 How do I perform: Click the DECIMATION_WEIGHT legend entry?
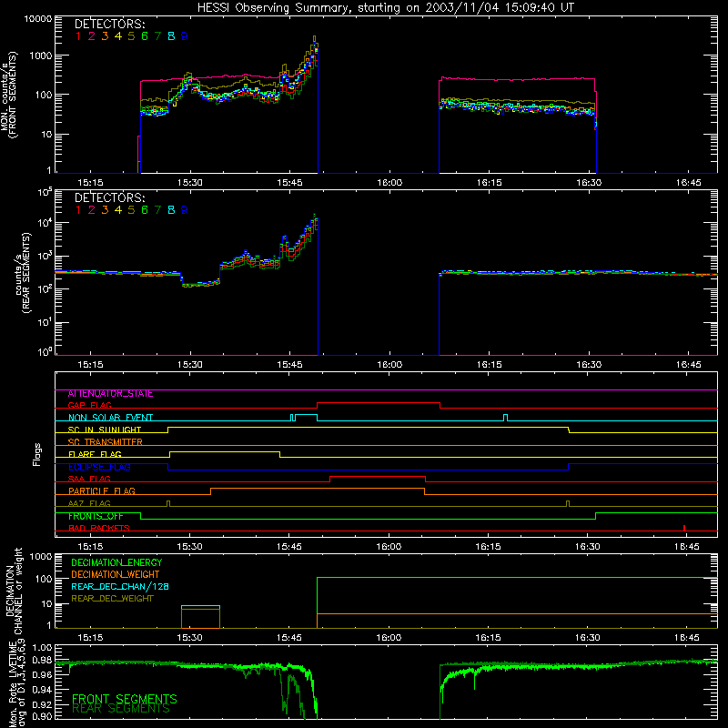(116, 575)
